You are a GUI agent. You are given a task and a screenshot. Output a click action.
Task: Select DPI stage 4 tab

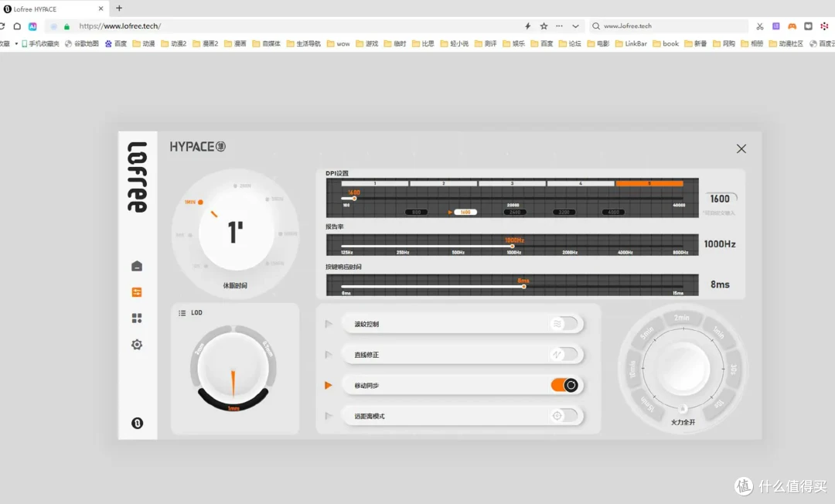coord(581,183)
